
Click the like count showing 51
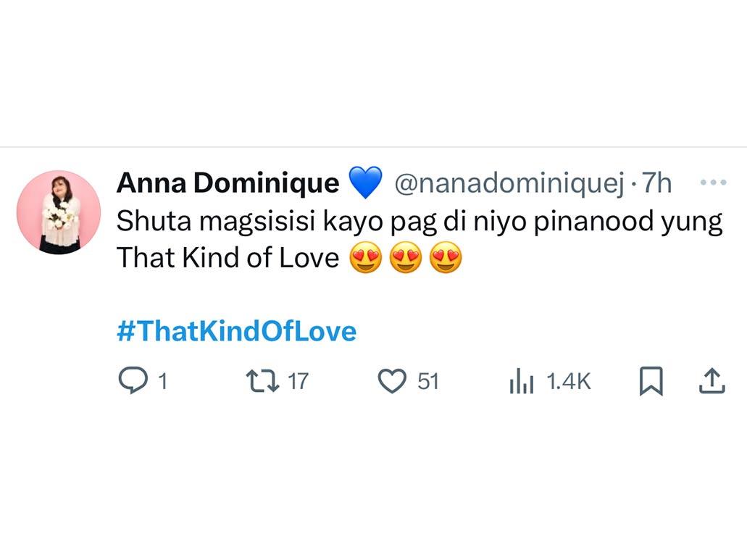pyautogui.click(x=427, y=380)
